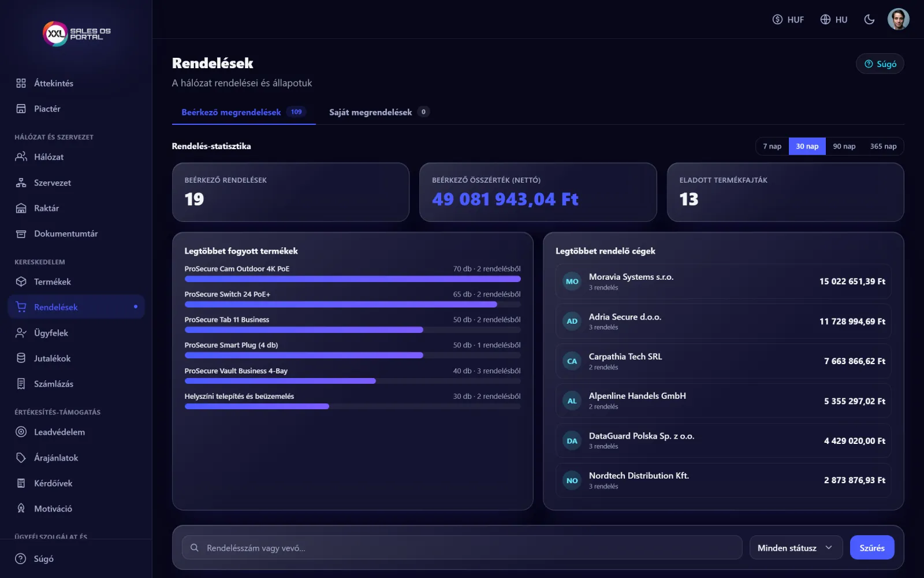Open Számlázás menu item

(76, 384)
